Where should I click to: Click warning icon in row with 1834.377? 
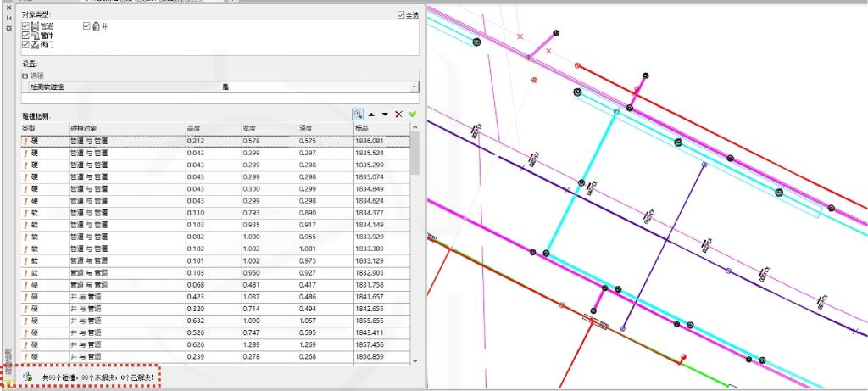tap(25, 213)
